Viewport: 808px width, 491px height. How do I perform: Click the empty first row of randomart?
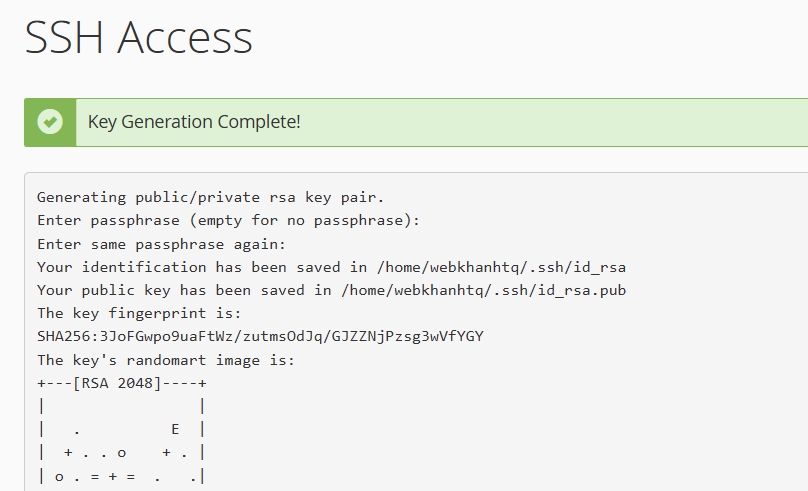121,406
